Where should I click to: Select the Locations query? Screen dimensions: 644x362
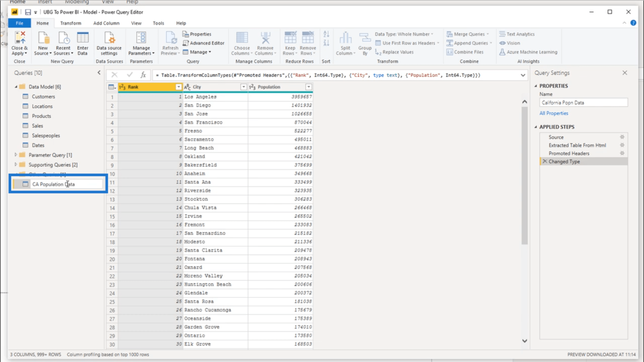[42, 106]
